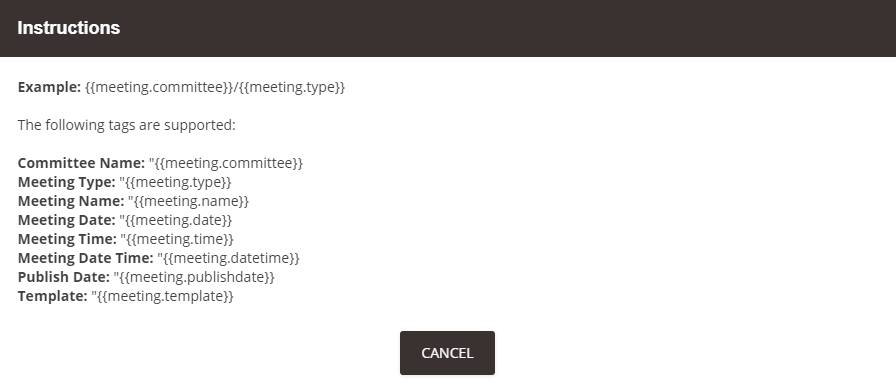The width and height of the screenshot is (896, 392).
Task: Click 'The following tags are supported' text
Action: click(x=126, y=125)
